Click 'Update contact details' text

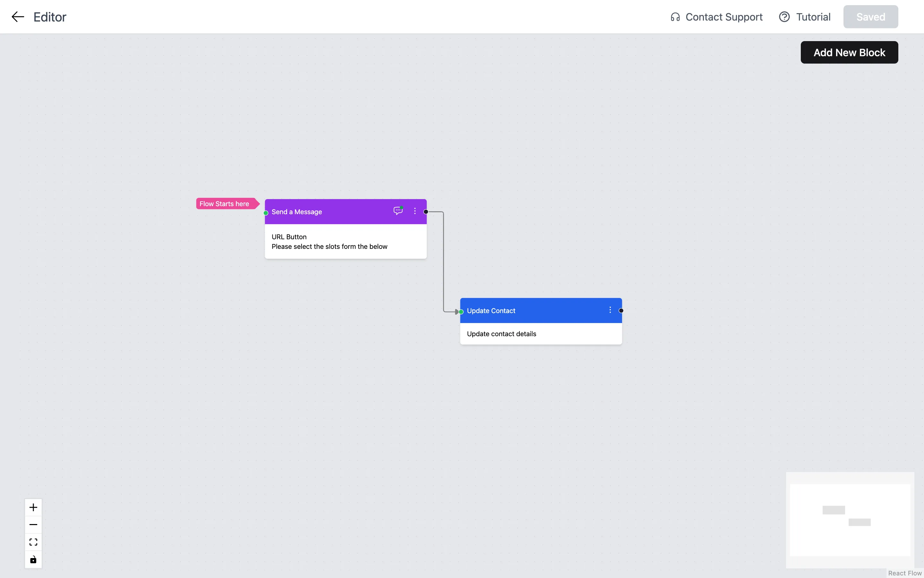click(501, 334)
